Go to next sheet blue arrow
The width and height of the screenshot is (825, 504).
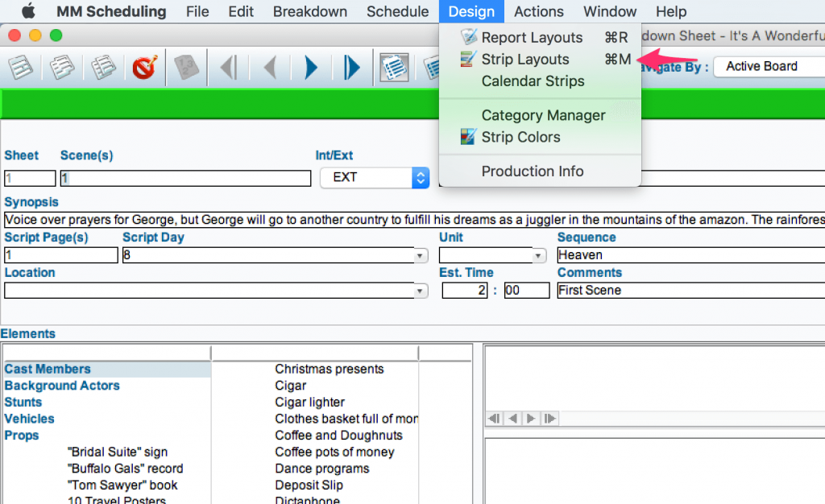(311, 68)
